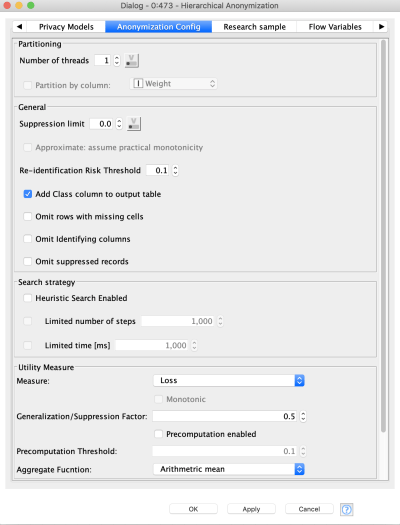Click the OK button
Image resolution: width=400 pixels, height=525 pixels.
pos(193,509)
